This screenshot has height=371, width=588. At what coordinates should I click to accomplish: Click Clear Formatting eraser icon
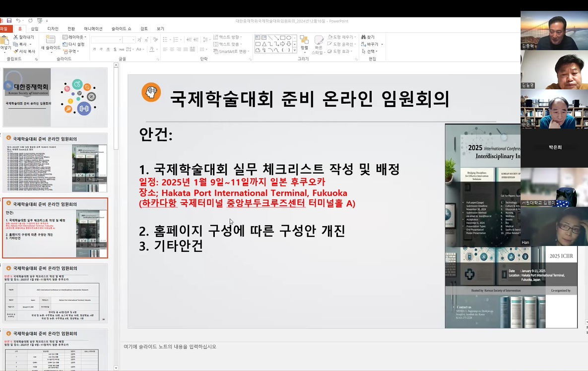[155, 39]
